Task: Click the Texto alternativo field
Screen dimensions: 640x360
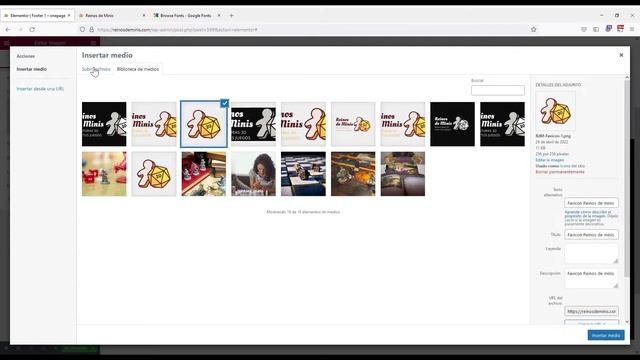Action: [x=591, y=203]
